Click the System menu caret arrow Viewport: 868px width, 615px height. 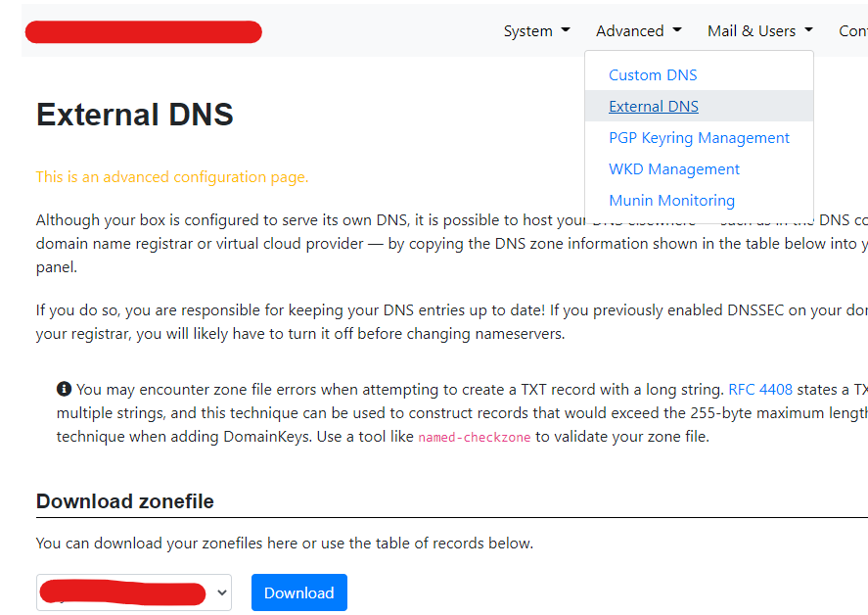click(x=567, y=30)
